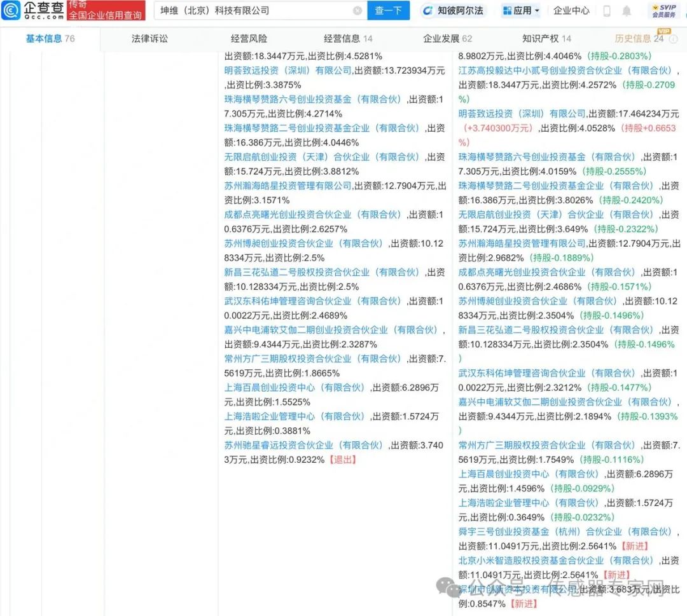Open 珠海横琴赞路六号 link with 持股-0.2555%
Screen dimensions: 687x616
(548, 157)
